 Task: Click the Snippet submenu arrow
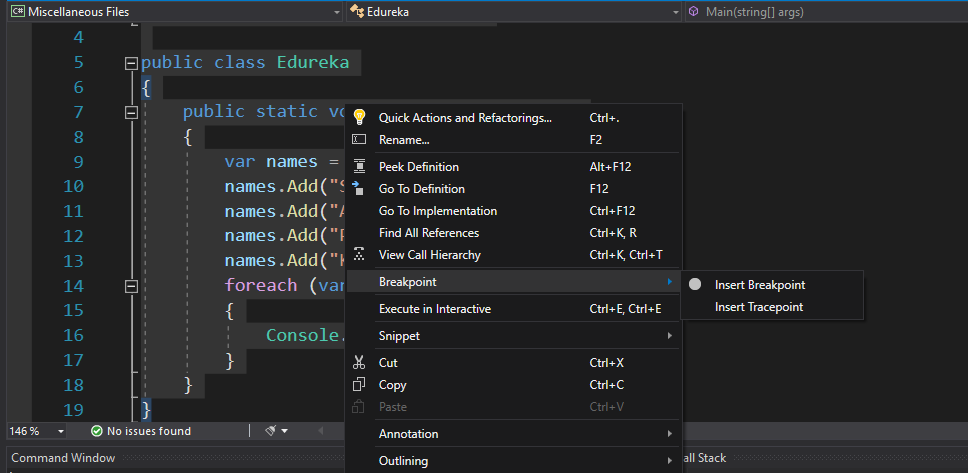pyautogui.click(x=670, y=336)
